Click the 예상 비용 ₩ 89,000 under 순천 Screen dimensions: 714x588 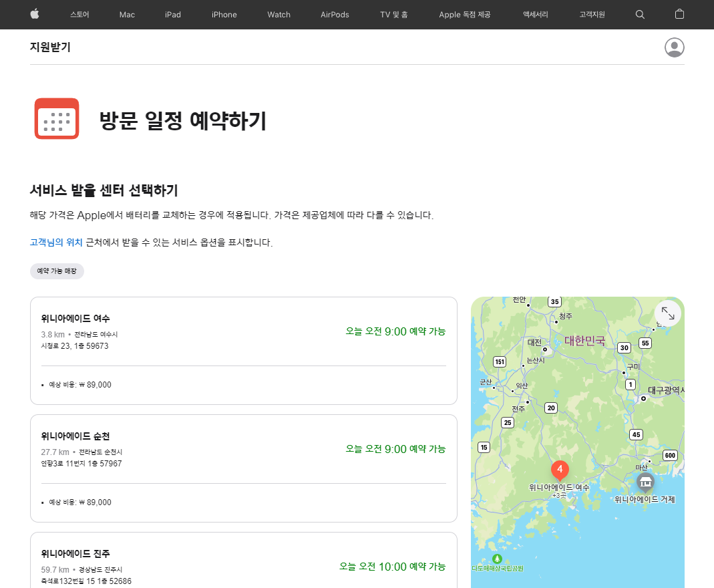coord(80,502)
